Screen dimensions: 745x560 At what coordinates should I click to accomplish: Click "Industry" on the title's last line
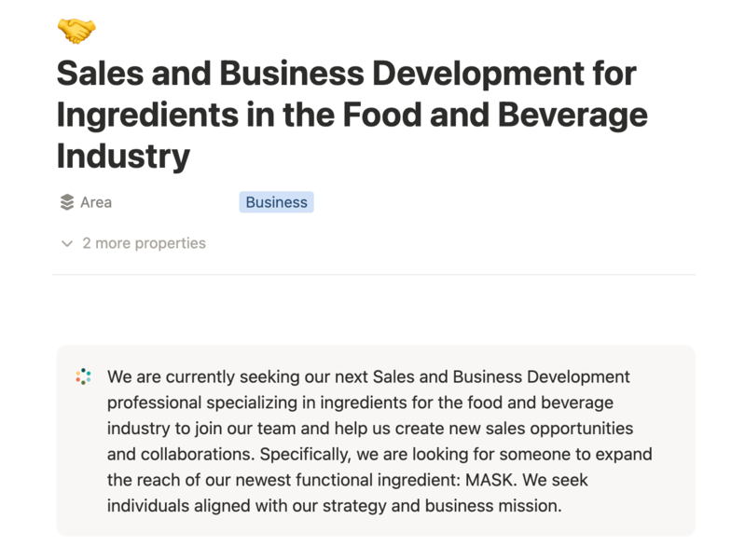tap(123, 156)
